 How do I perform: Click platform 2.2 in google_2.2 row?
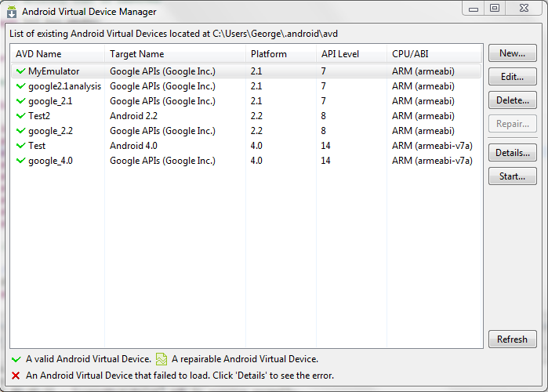coord(256,131)
